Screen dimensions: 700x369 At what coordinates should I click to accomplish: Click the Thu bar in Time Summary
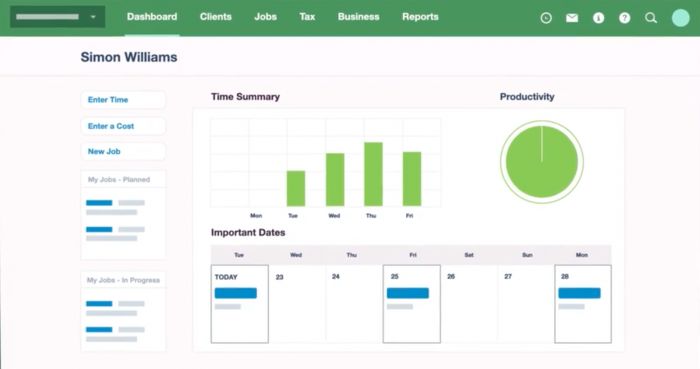(373, 174)
